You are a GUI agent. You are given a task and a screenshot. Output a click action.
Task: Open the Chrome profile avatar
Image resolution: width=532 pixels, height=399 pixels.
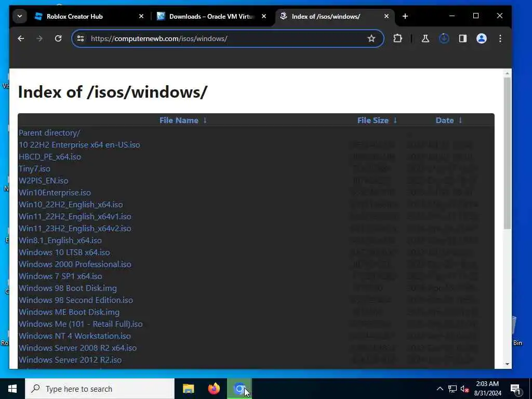click(482, 38)
